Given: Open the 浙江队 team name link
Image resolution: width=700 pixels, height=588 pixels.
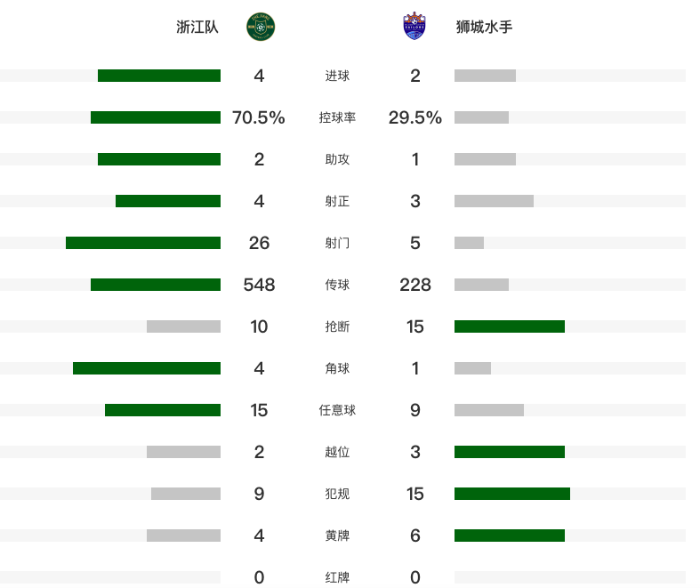Looking at the screenshot, I should pyautogui.click(x=197, y=28).
